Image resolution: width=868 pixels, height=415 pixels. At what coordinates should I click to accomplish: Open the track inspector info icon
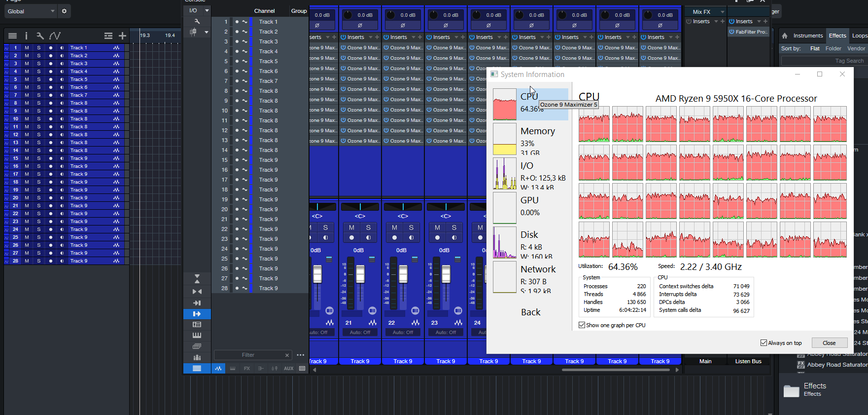coord(26,36)
